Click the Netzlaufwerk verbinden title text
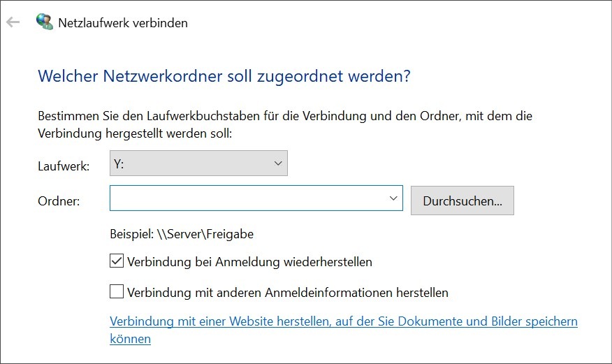The image size is (612, 364). click(x=123, y=23)
